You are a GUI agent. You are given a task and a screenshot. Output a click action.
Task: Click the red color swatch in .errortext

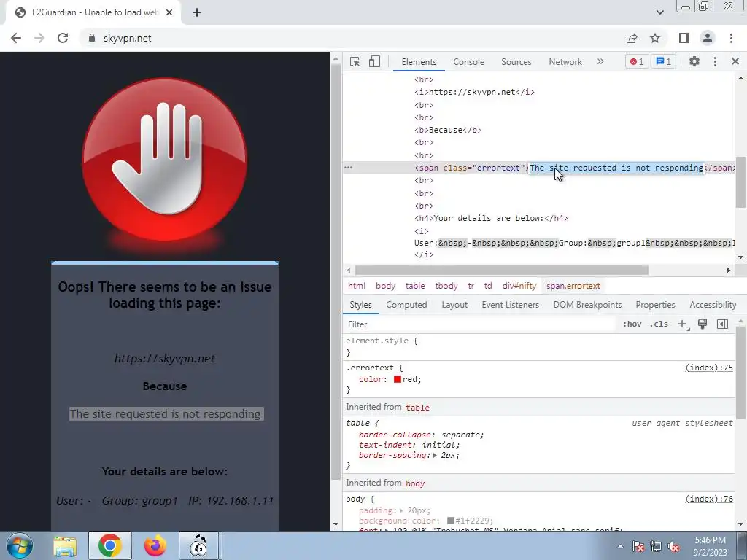click(398, 379)
